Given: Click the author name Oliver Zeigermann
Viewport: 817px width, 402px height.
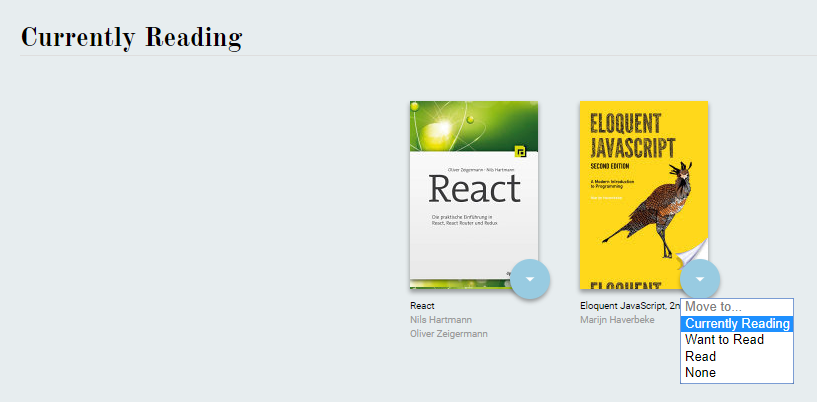Looking at the screenshot, I should pyautogui.click(x=449, y=334).
